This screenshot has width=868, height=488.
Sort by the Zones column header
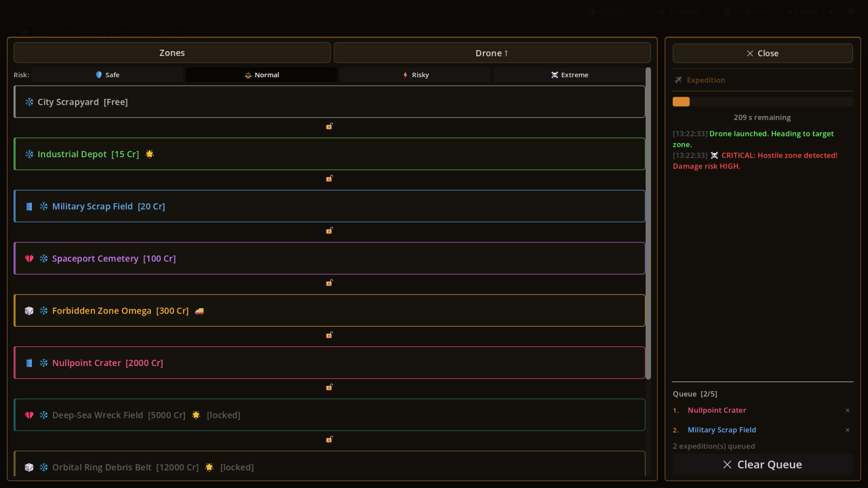[x=172, y=53]
